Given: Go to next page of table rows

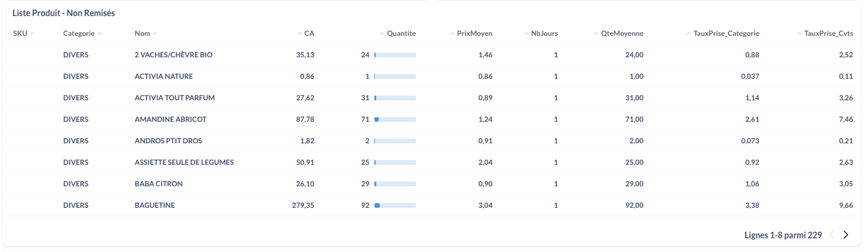Looking at the screenshot, I should (845, 235).
